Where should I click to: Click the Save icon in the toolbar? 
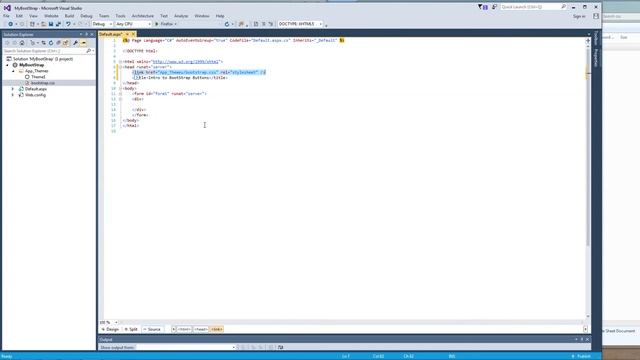point(51,24)
